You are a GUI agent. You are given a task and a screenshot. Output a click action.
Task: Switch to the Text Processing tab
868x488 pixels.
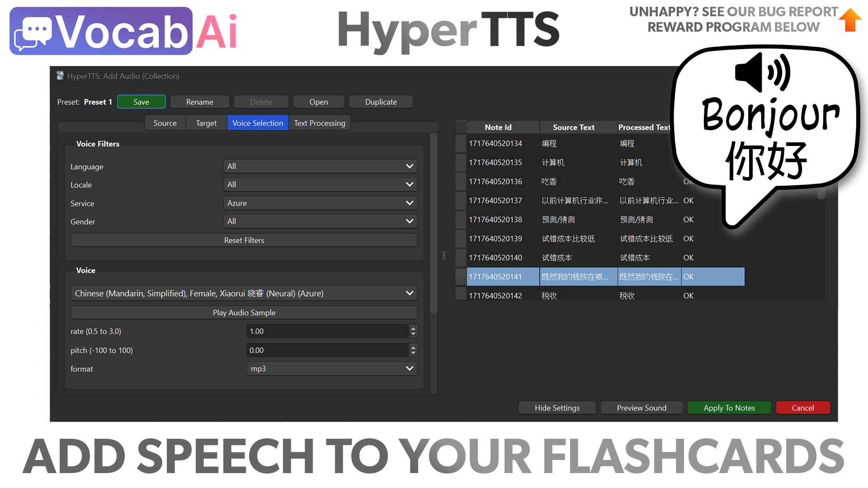(x=320, y=123)
